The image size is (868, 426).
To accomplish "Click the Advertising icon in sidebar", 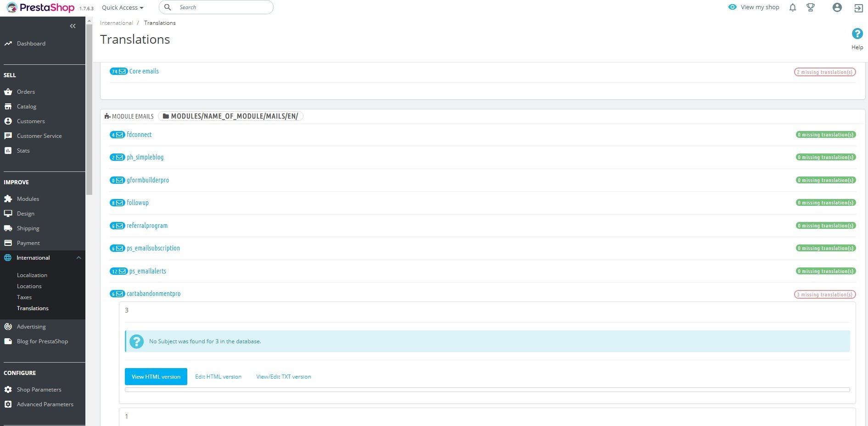I will [x=8, y=327].
